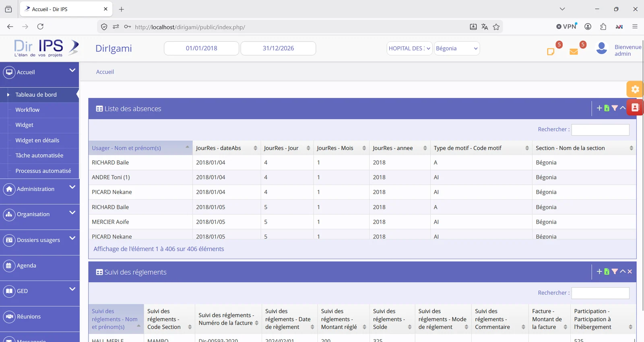Viewport: 644px width, 342px height.
Task: Focus Rechercher field in Suivi des réglements
Action: pyautogui.click(x=600, y=293)
